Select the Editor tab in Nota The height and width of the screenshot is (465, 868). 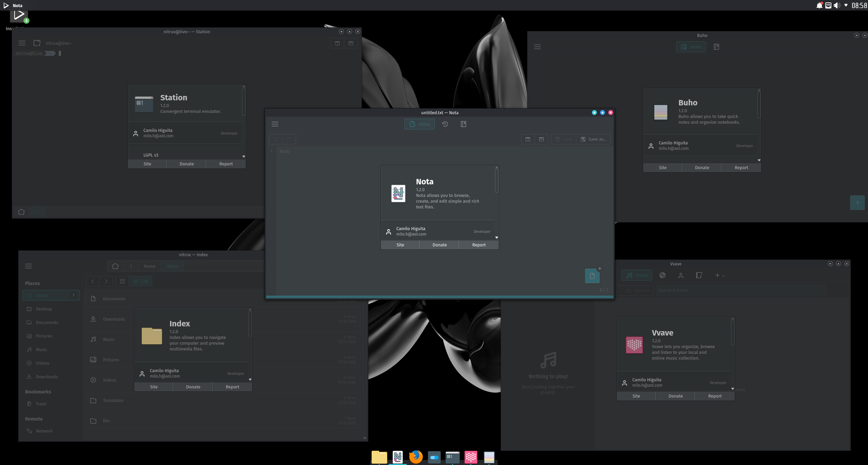pos(419,124)
